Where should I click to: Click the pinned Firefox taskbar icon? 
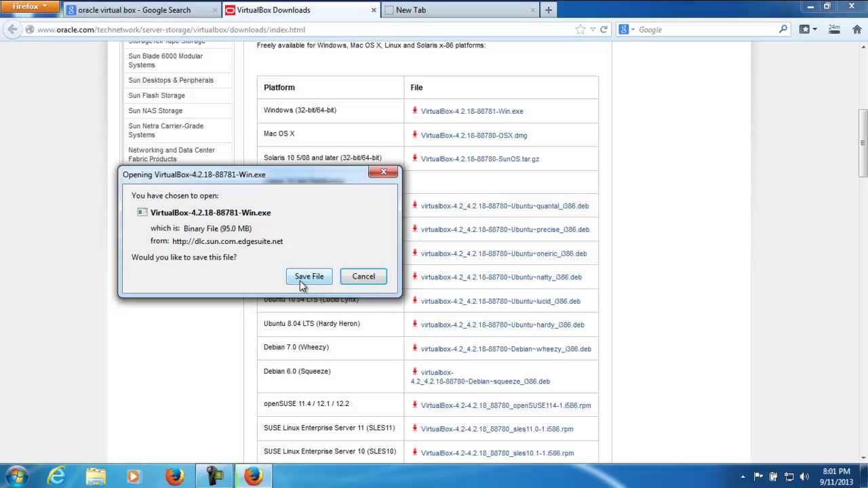(174, 476)
